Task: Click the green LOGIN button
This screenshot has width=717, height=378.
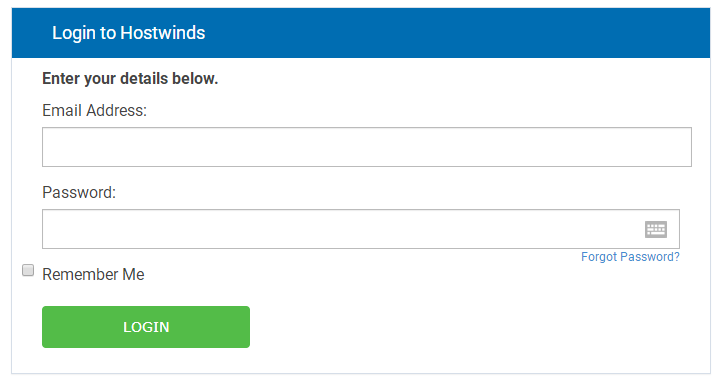Action: point(146,327)
